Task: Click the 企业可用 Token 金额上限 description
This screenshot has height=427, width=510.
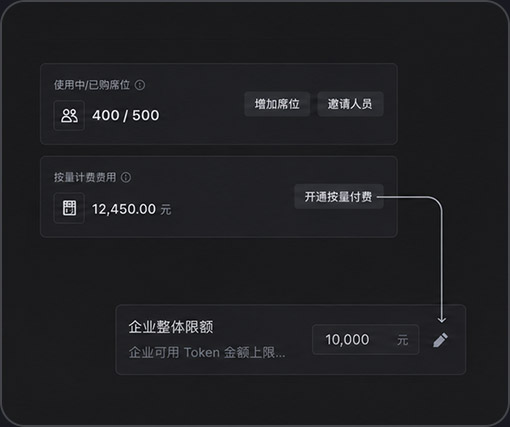Action: pos(207,353)
